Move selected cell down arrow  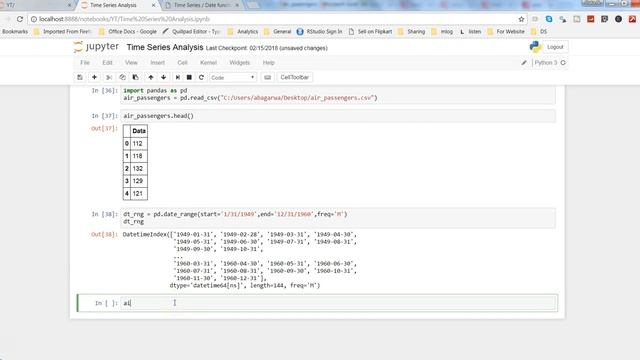tap(164, 77)
